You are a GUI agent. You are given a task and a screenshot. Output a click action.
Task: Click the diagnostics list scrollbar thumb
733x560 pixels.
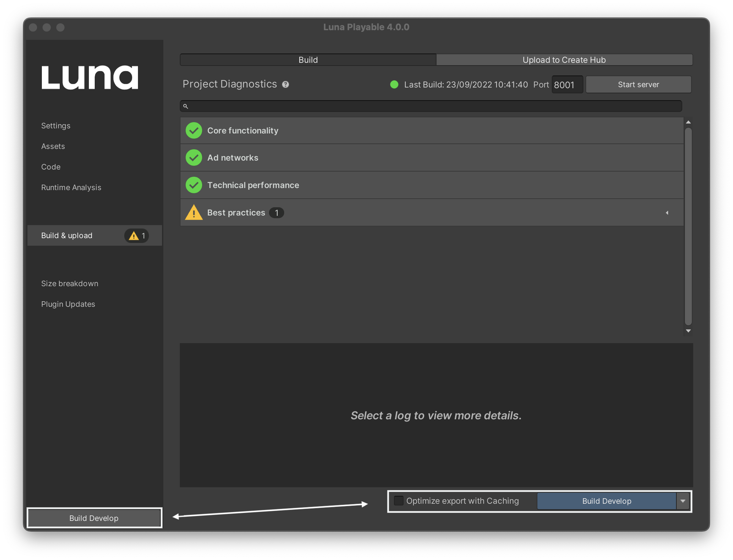click(x=688, y=226)
